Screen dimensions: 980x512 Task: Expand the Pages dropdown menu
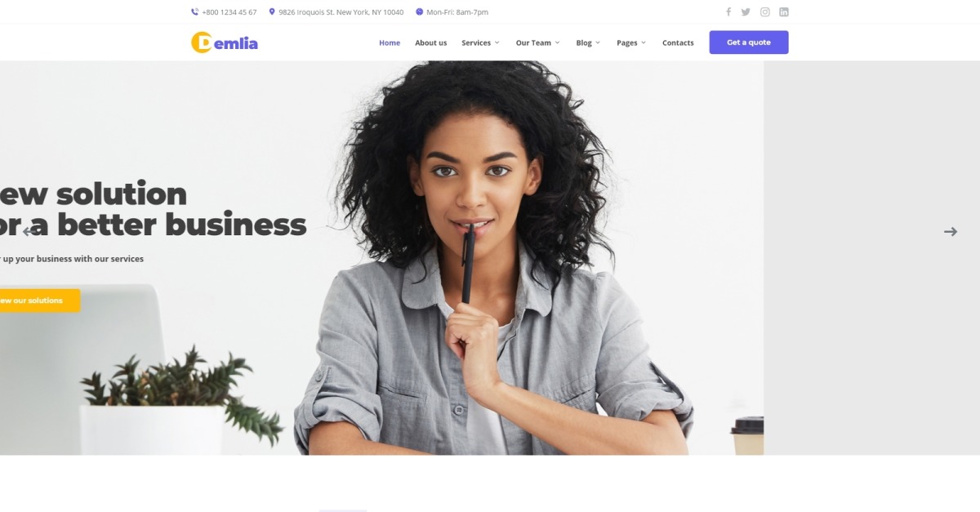point(631,42)
